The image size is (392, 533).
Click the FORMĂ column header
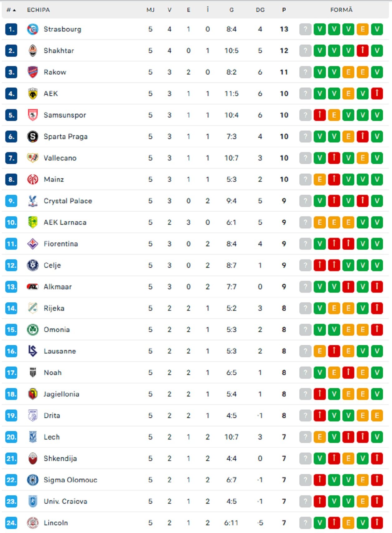(x=341, y=10)
